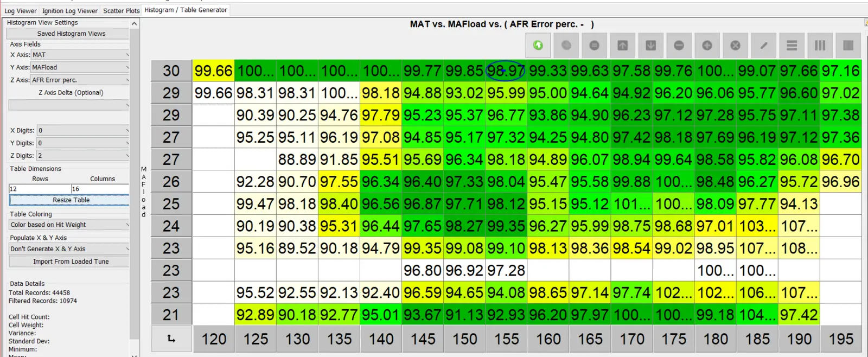Click the Columns input field

click(100, 189)
